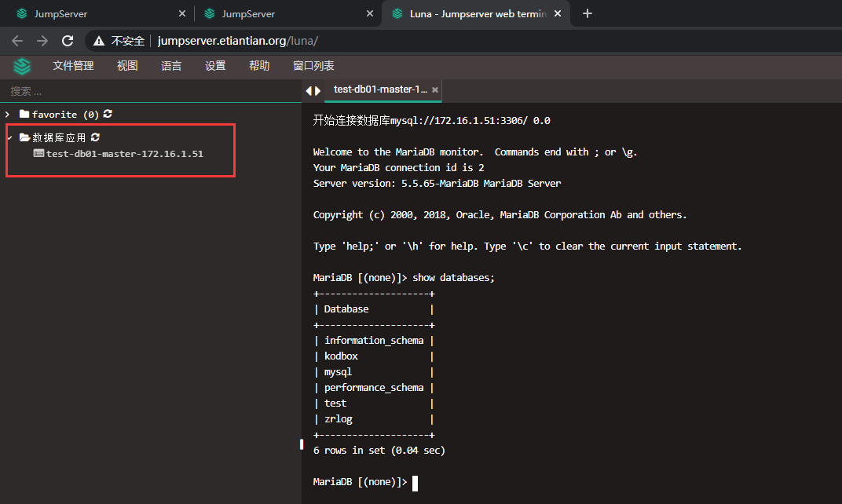Click the database icon beside test-db01-master
Screen dimensions: 842x504
38,154
